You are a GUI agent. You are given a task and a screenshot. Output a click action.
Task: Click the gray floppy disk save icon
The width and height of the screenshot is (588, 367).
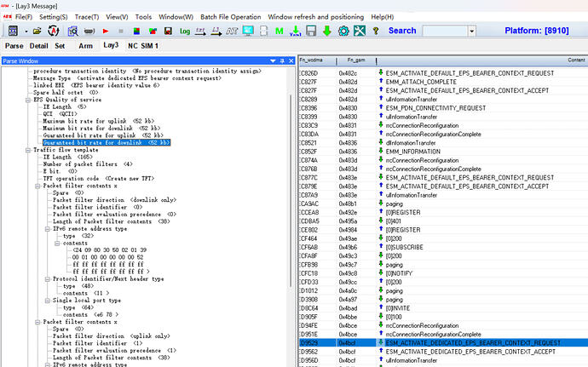tap(311, 31)
